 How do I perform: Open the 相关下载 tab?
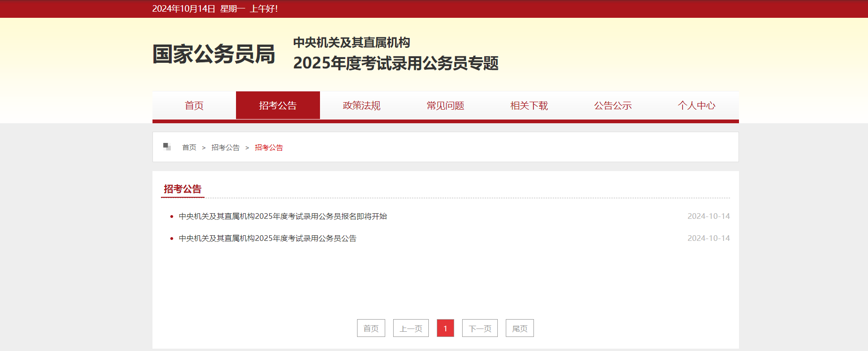(x=529, y=105)
